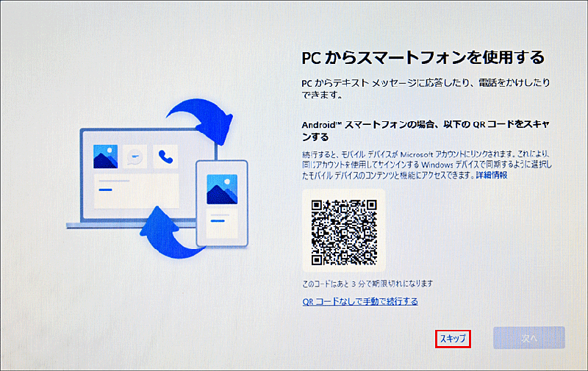
Task: Click the QRコードなしで手動で続行する link
Action: pyautogui.click(x=360, y=301)
